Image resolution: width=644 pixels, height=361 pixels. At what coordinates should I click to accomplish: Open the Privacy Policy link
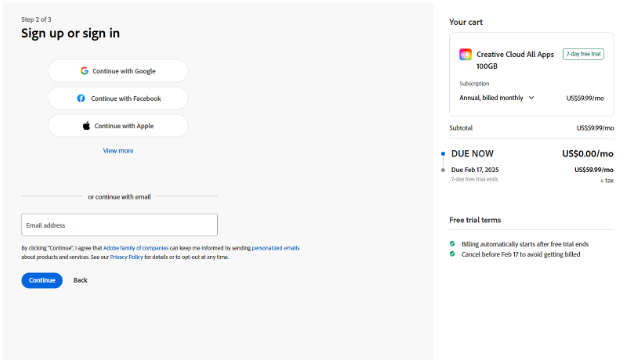coord(126,257)
